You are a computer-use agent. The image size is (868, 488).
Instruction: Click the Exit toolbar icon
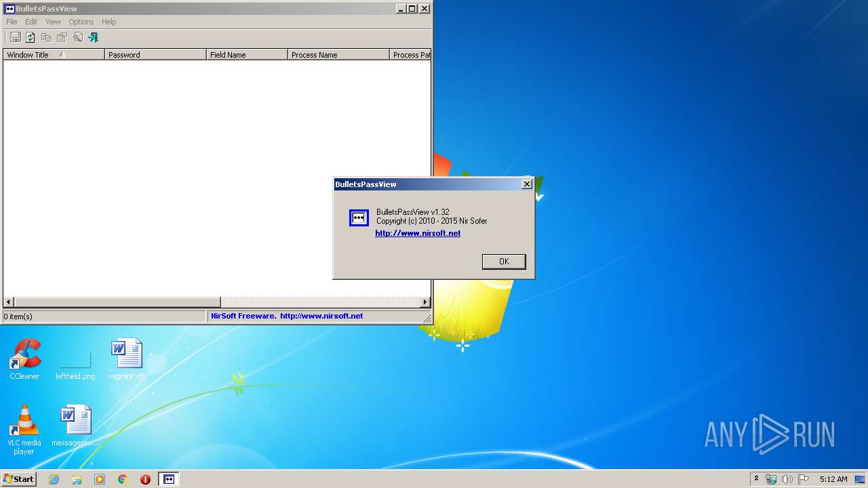pos(93,37)
